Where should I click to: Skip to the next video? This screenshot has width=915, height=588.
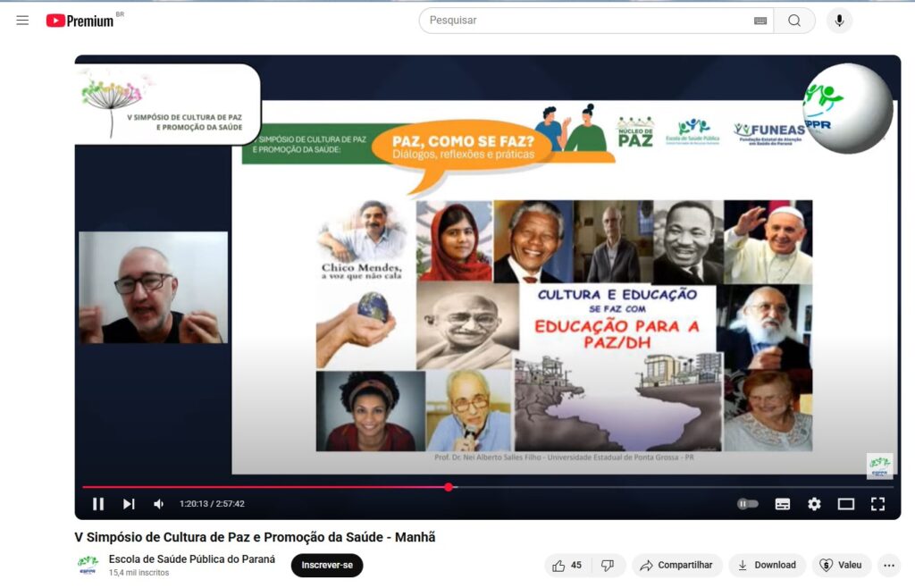click(x=129, y=504)
